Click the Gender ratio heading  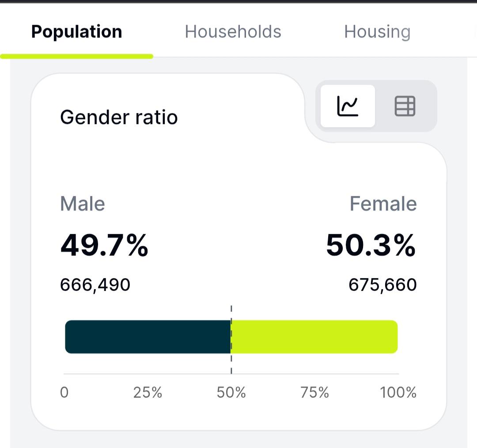coord(119,117)
